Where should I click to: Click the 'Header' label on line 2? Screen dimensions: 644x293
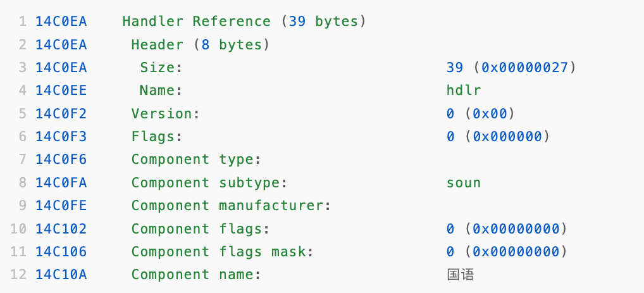(158, 44)
